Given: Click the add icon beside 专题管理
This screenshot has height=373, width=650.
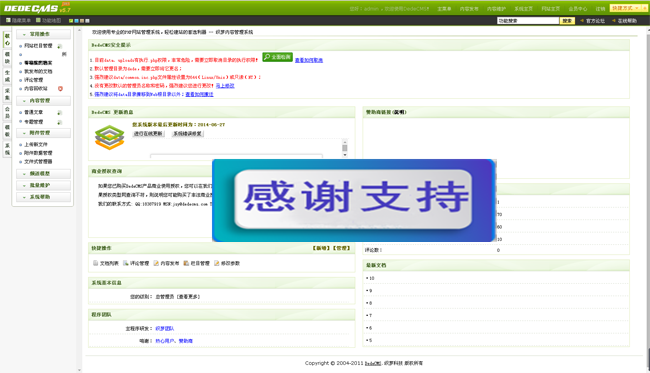Looking at the screenshot, I should click(60, 122).
